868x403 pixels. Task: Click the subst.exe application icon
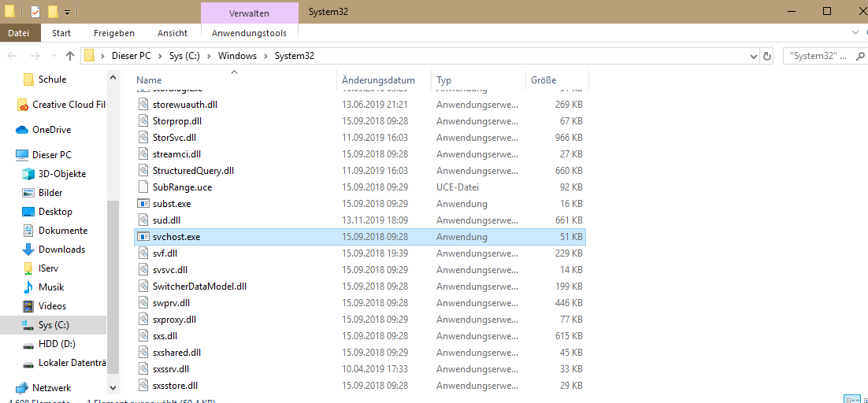[x=143, y=204]
